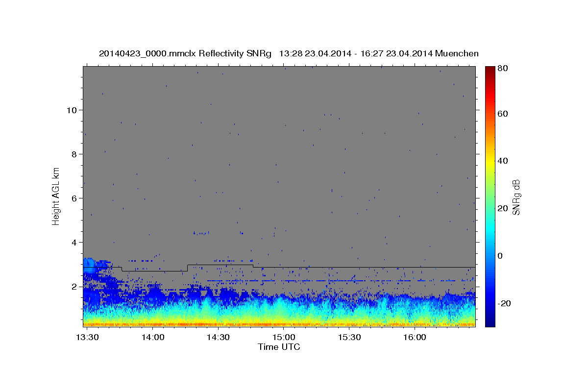Screen dimensions: 588x392
Task: Click the 14:00 time tick label
Action: [x=152, y=338]
